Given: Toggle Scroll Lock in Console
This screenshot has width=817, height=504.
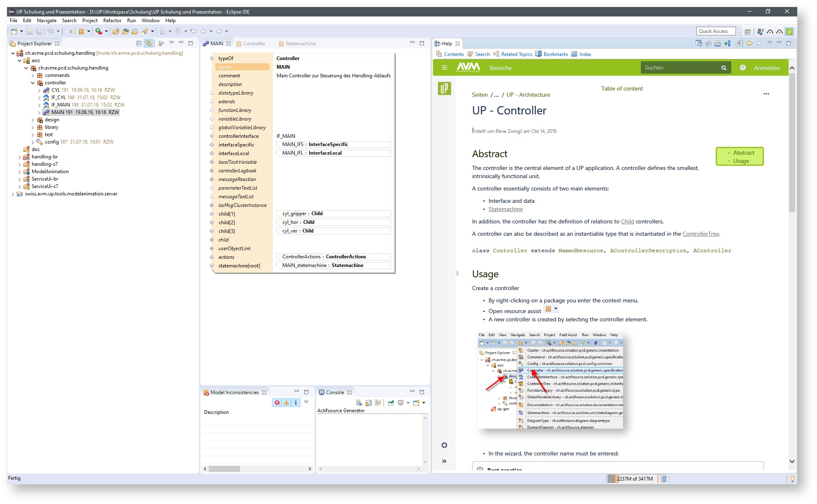Looking at the screenshot, I should click(368, 403).
